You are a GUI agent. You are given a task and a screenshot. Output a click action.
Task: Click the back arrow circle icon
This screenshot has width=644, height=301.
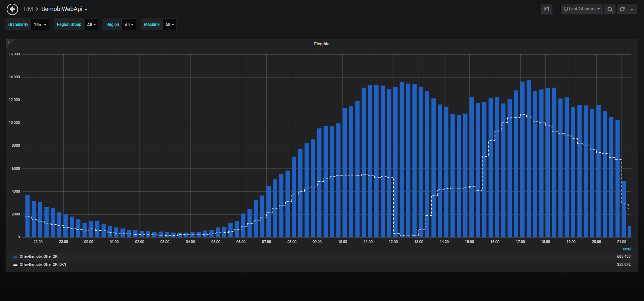(x=12, y=9)
